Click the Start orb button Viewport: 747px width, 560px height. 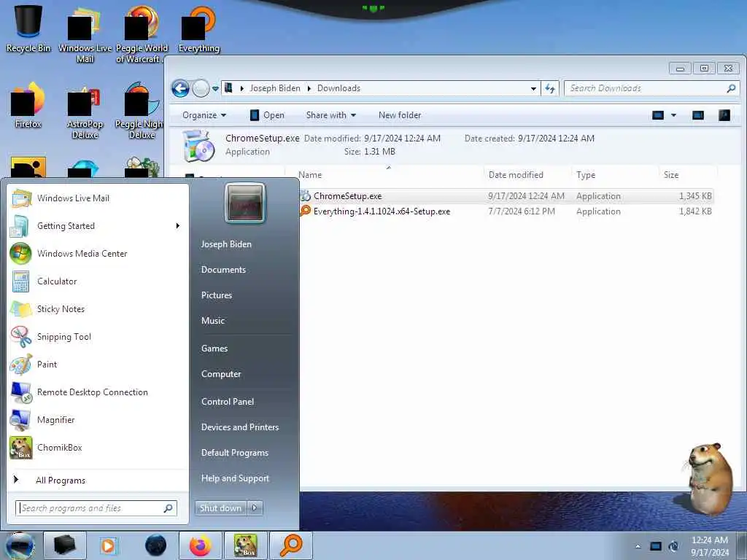tap(20, 545)
